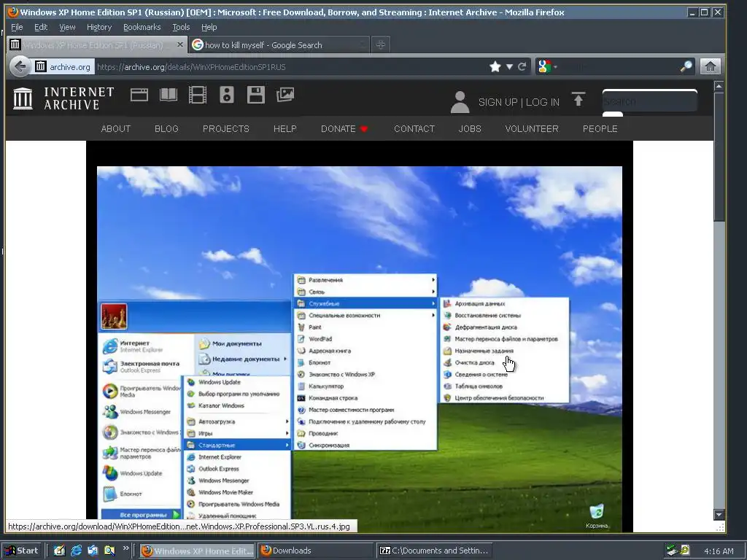Viewport: 747px width, 560px height.
Task: Open the Audio speaker icon in Archive header
Action: [227, 96]
